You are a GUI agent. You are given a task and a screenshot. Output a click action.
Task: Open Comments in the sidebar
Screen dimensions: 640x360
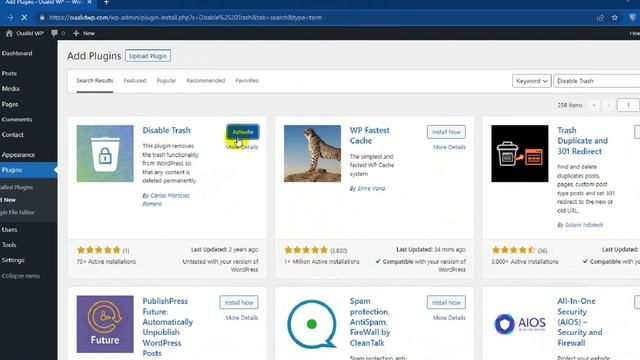coord(17,119)
